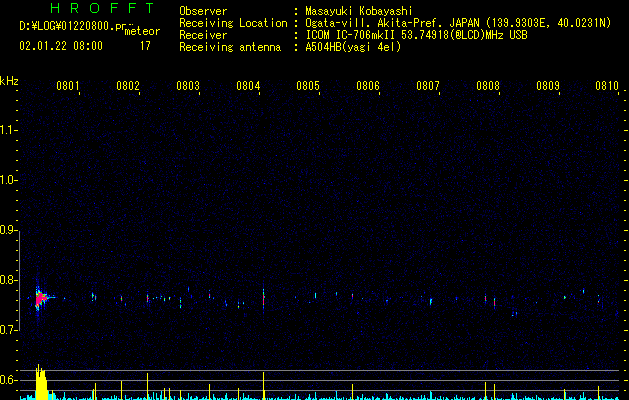The height and width of the screenshot is (400, 629).
Task: Click the large yellow intensity peak at bottom left
Action: click(x=41, y=382)
